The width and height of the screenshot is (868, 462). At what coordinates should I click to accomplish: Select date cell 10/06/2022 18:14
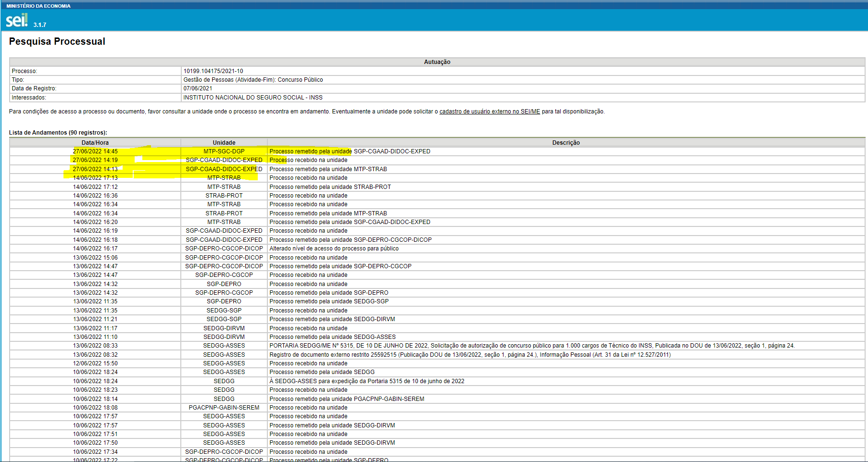point(95,399)
